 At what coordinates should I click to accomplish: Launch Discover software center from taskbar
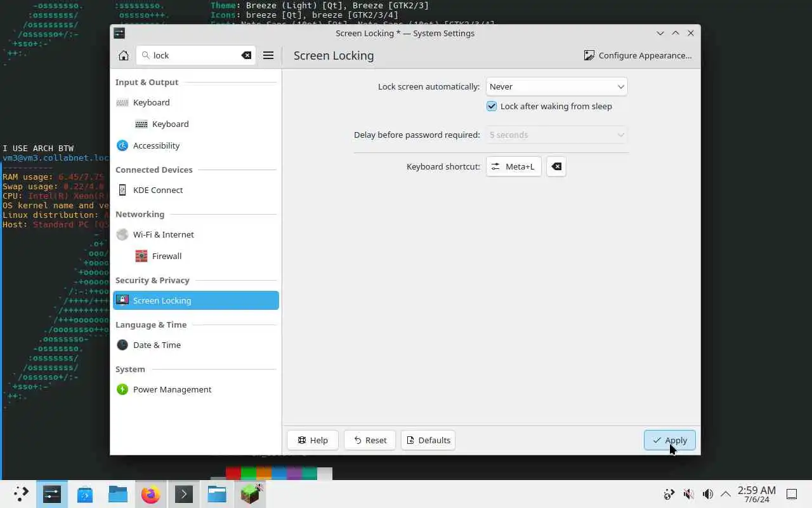tap(85, 494)
